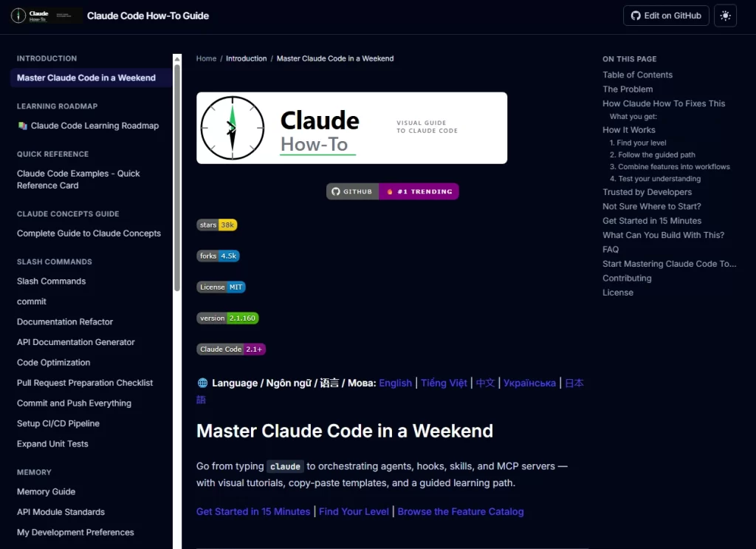Jump to FAQ section
The width and height of the screenshot is (756, 549).
point(611,250)
